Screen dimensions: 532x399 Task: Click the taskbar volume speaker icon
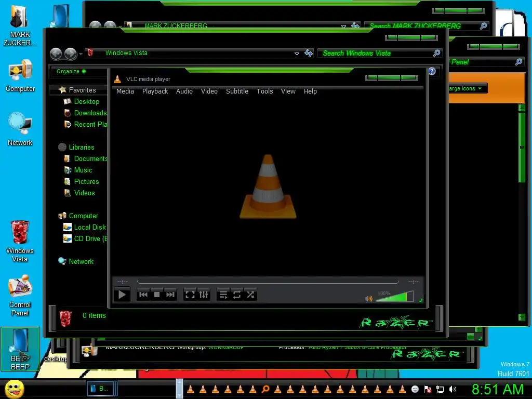453,389
